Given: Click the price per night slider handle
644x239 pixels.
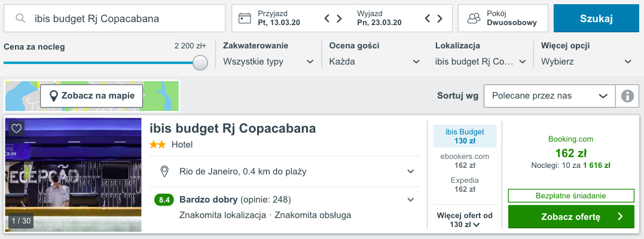Looking at the screenshot, I should point(200,62).
